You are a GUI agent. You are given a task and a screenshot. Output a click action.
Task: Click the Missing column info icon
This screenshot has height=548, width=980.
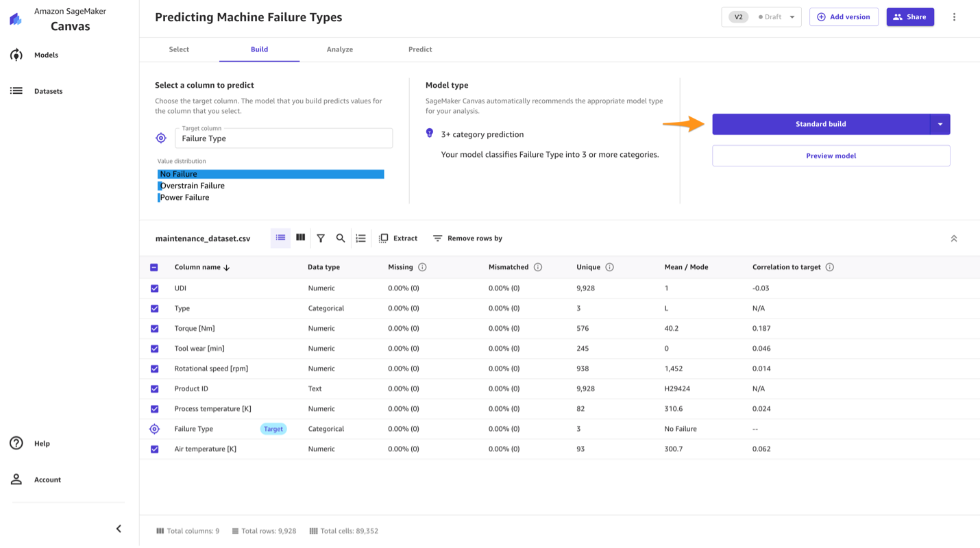pyautogui.click(x=422, y=267)
